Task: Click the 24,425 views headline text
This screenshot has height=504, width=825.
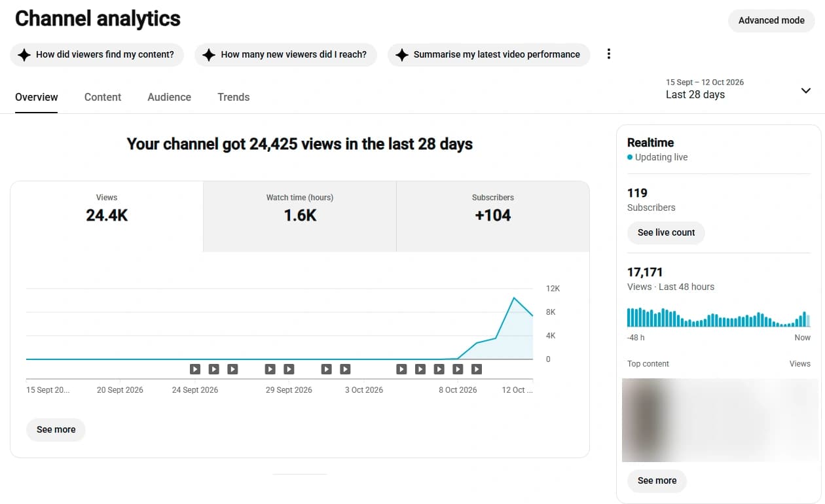Action: pyautogui.click(x=300, y=144)
